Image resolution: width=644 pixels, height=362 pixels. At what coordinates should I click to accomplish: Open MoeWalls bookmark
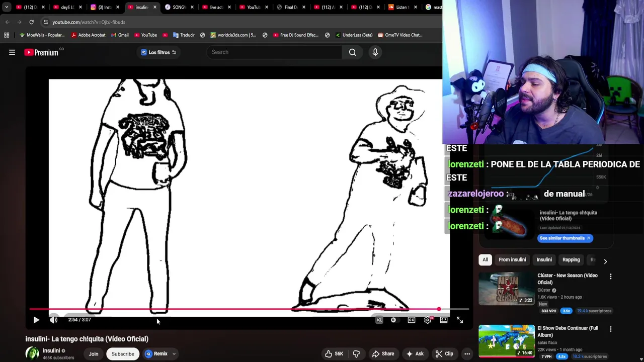tap(42, 35)
